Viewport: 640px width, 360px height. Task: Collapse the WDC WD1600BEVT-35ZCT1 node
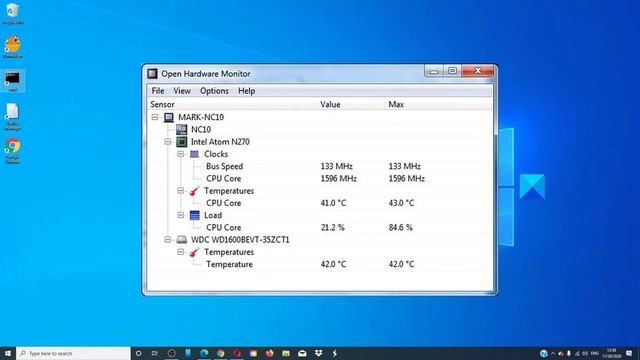coord(168,240)
